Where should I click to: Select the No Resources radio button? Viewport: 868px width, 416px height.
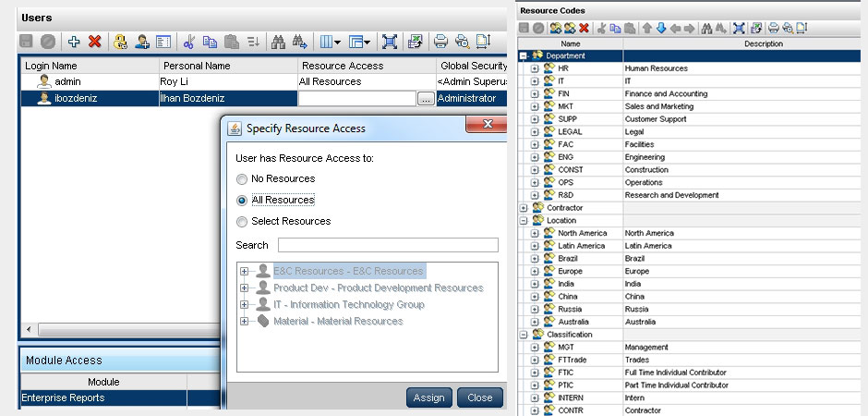point(242,179)
